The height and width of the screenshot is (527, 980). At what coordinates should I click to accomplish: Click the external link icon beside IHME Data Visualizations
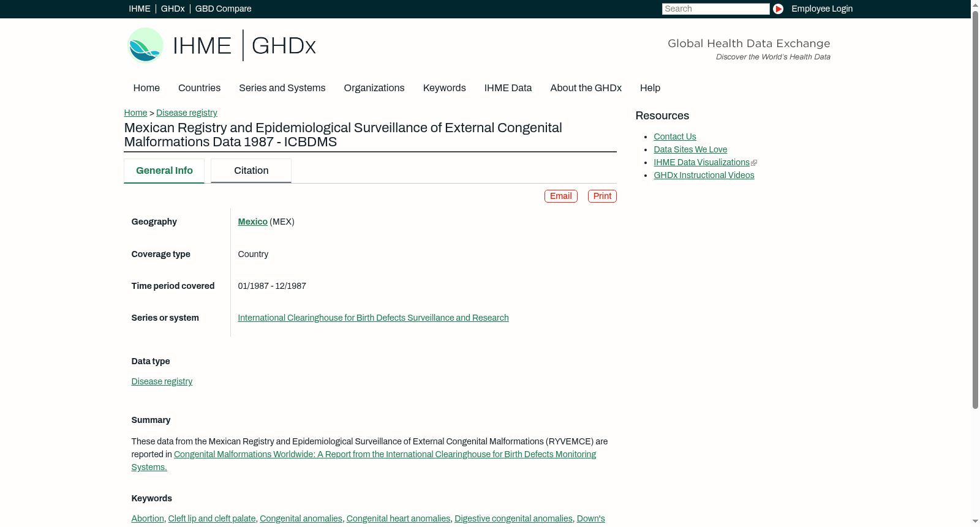tap(754, 163)
